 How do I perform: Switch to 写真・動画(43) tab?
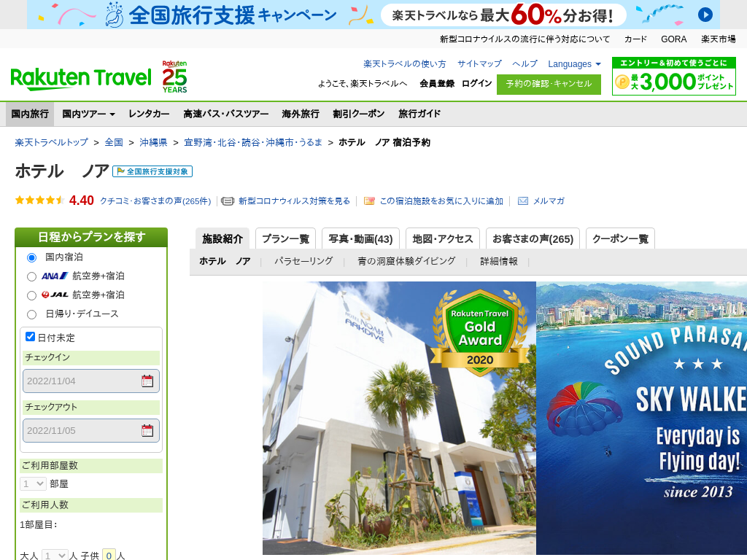coord(360,238)
